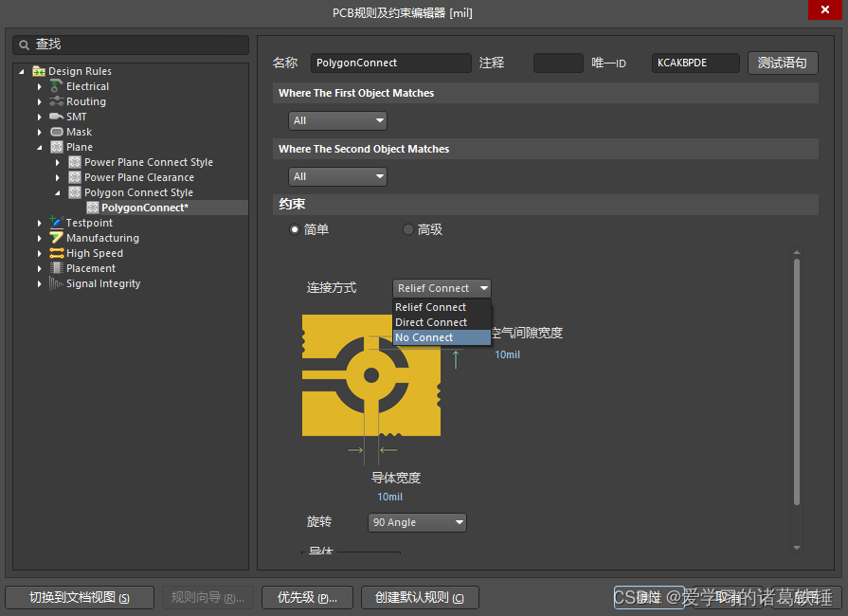Click the High Speed category icon

click(57, 253)
